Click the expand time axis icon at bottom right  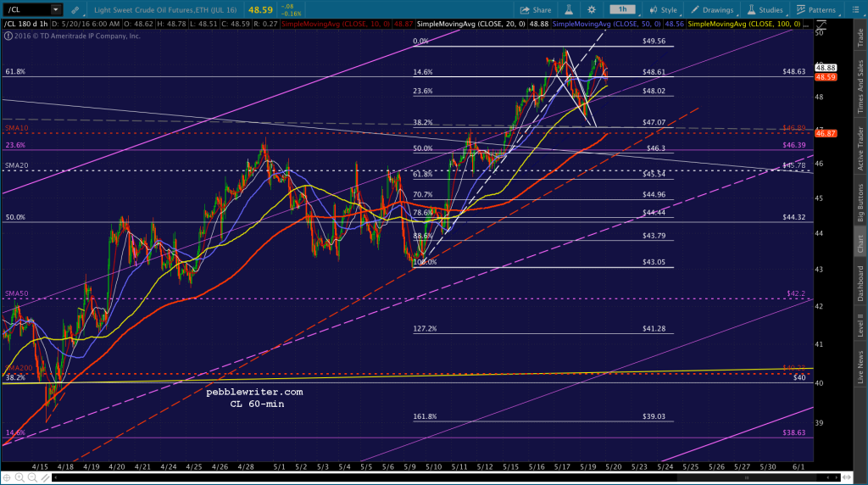[x=847, y=477]
